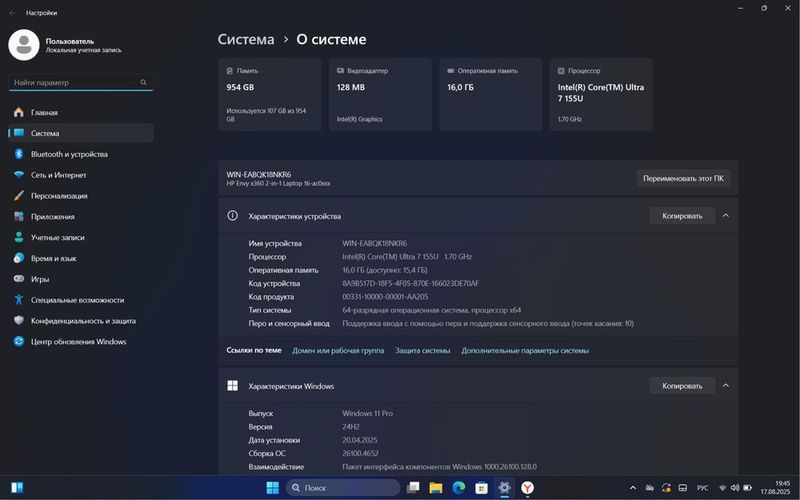This screenshot has width=800, height=500.
Task: Open Wi-Fi network tray icon
Action: click(722, 488)
